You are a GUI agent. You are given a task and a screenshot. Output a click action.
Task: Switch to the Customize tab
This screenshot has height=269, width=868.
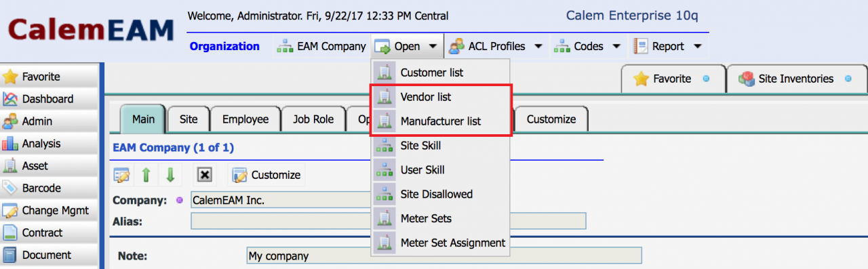point(551,119)
